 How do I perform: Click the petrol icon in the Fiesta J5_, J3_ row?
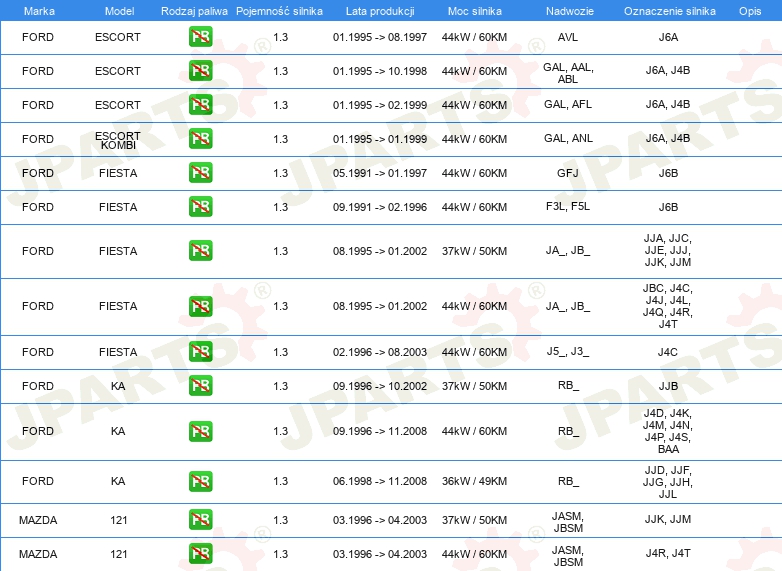[x=200, y=352]
